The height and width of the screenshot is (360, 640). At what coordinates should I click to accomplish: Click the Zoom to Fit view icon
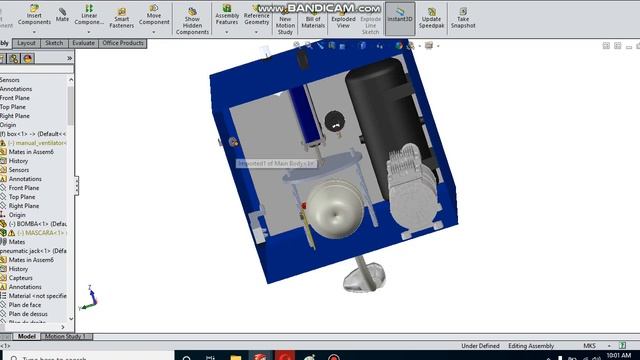pyautogui.click(x=297, y=44)
